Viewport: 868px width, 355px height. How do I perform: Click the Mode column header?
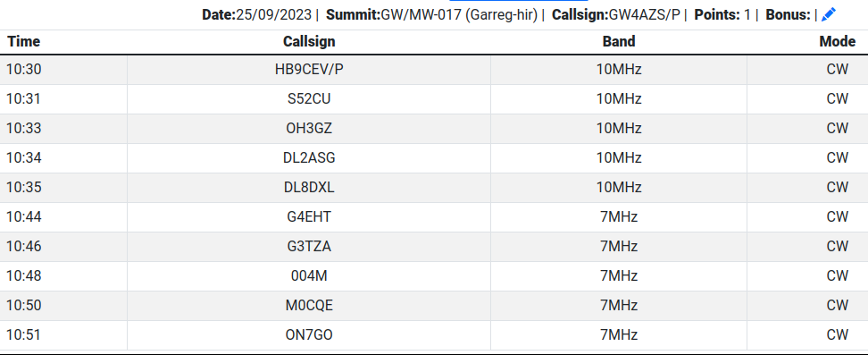tap(837, 41)
